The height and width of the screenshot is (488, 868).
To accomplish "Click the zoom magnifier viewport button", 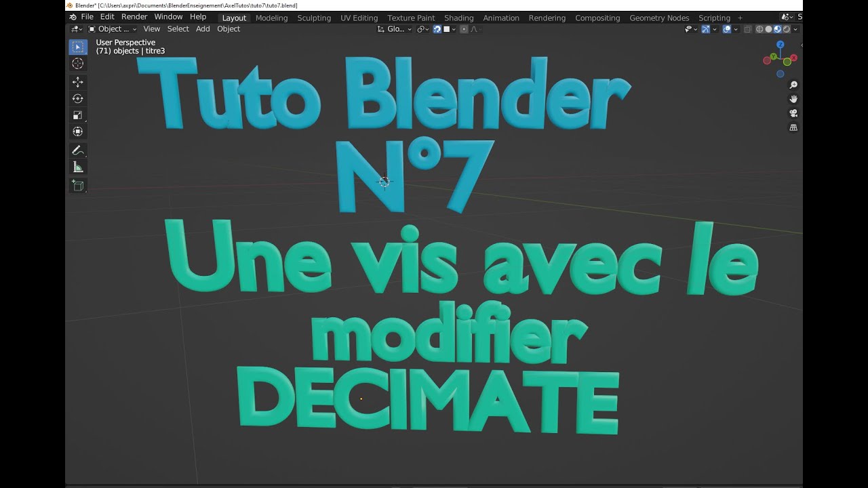I will pyautogui.click(x=793, y=85).
